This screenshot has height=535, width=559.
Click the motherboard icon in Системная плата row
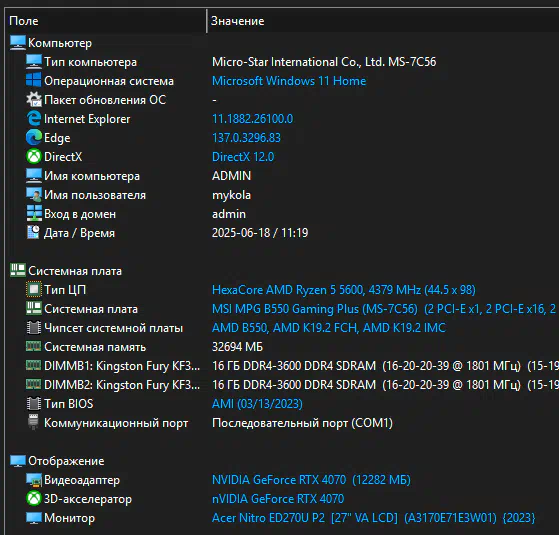point(34,309)
